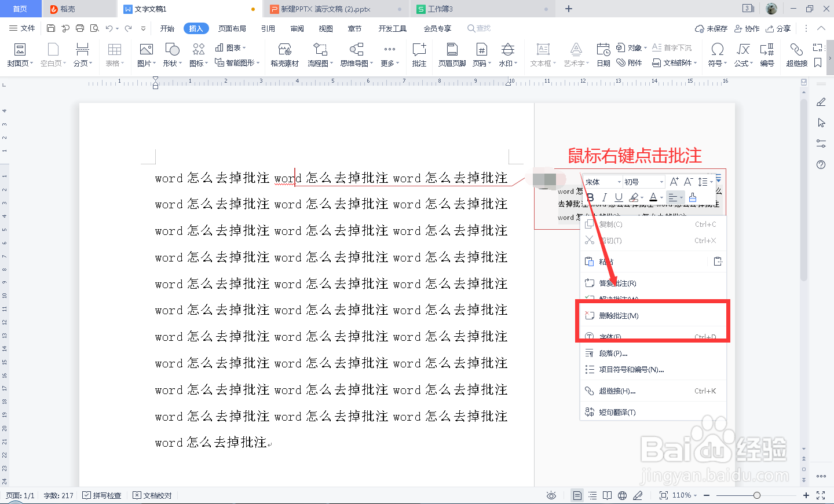Click the 分享 share button

[783, 27]
